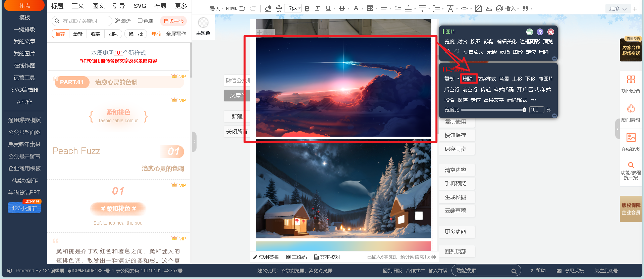Click the 换一批 button
The height and width of the screenshot is (279, 644).
[x=136, y=34]
